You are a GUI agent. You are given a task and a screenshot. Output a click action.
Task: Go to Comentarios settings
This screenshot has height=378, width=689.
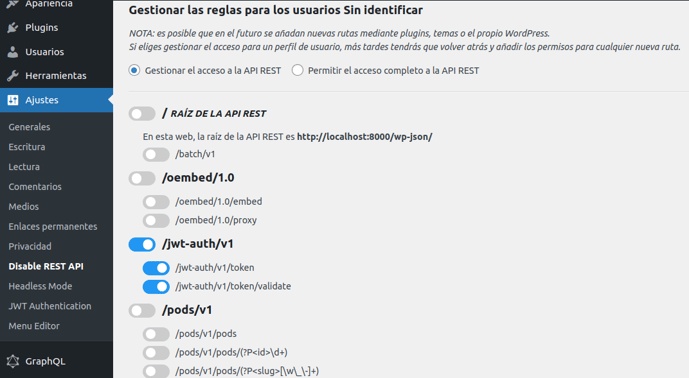click(35, 187)
